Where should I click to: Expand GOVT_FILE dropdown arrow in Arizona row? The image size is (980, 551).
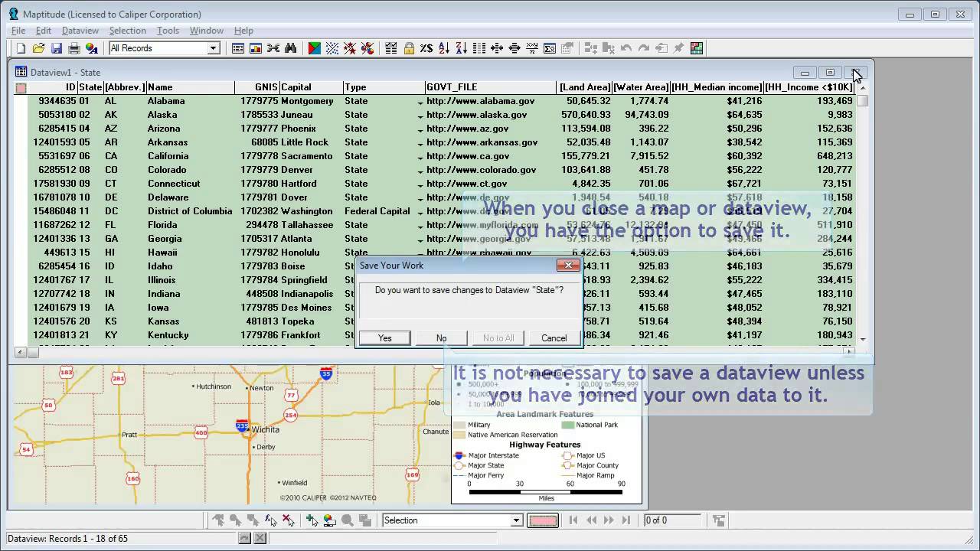[x=420, y=129]
